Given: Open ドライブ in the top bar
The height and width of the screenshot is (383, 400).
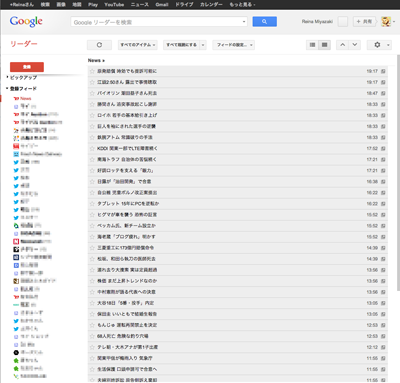Looking at the screenshot, I should click(x=184, y=5).
